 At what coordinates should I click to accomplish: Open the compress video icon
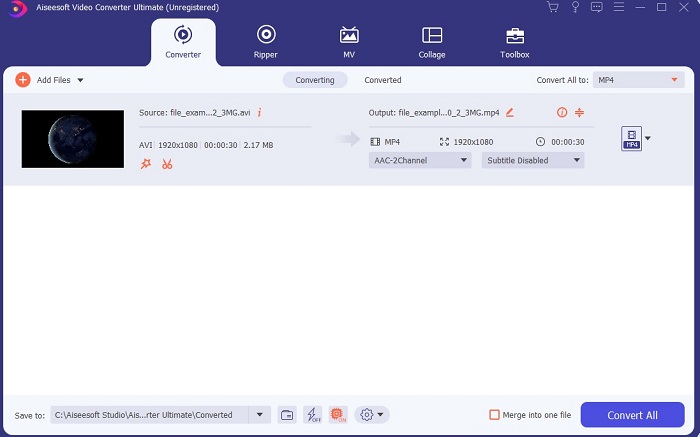[x=579, y=112]
